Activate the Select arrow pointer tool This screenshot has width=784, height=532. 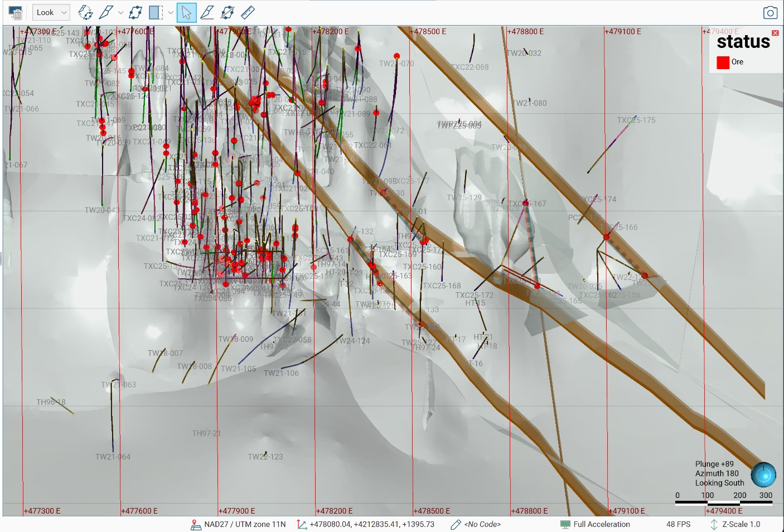click(x=186, y=12)
